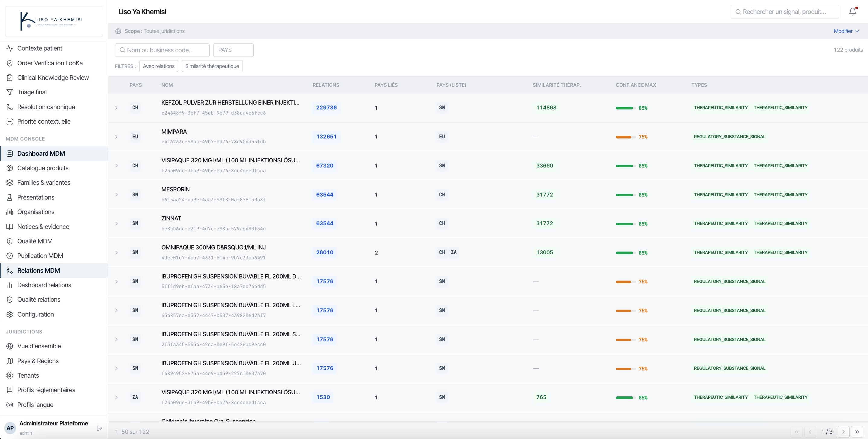Click the Order Verification LooKa shield icon
This screenshot has width=868, height=439.
(10, 63)
